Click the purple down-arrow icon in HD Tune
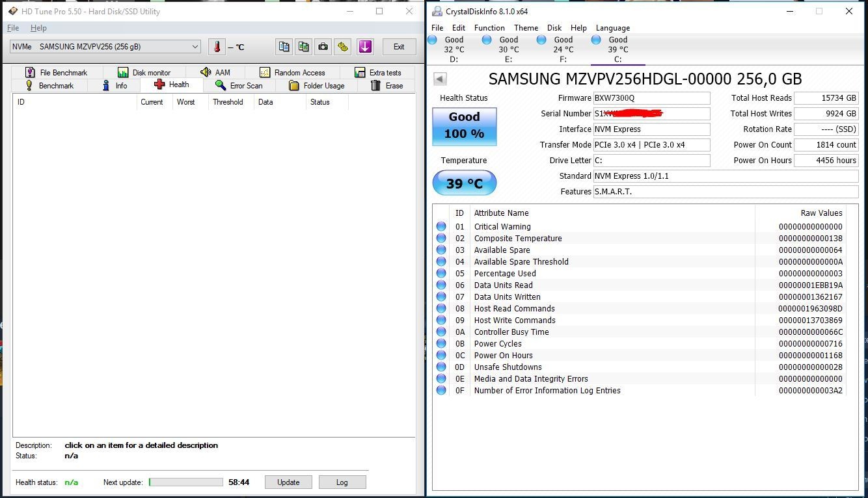 point(365,47)
